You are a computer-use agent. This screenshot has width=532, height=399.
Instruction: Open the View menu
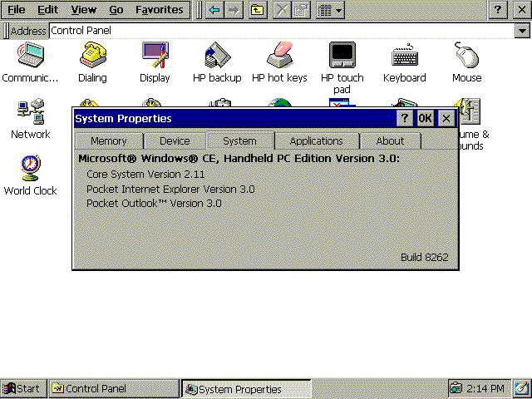[83, 10]
